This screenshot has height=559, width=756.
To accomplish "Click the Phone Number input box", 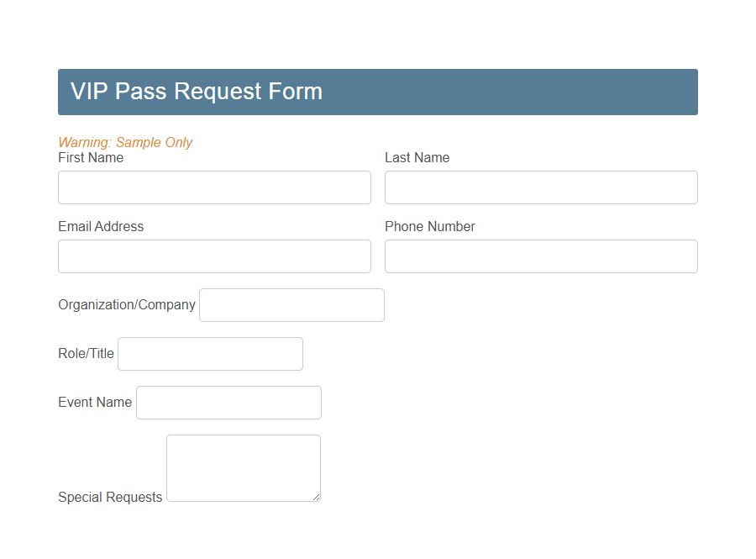I will (x=540, y=256).
